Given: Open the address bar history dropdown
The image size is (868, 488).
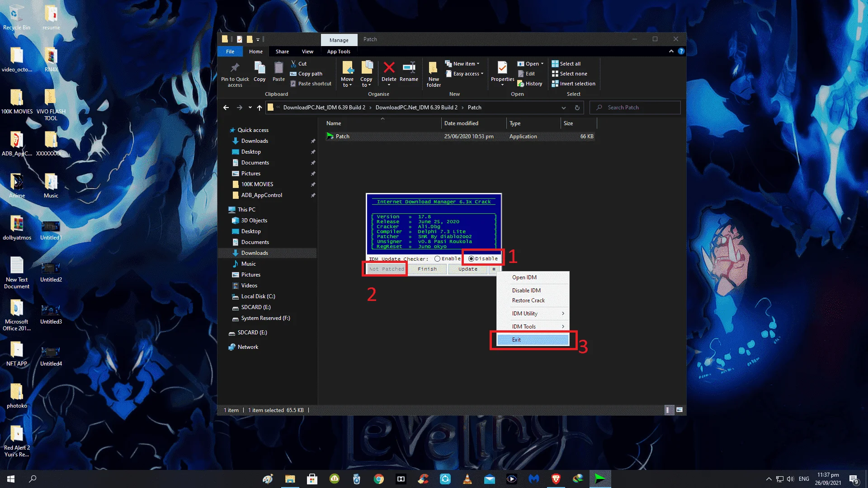Looking at the screenshot, I should coord(563,108).
